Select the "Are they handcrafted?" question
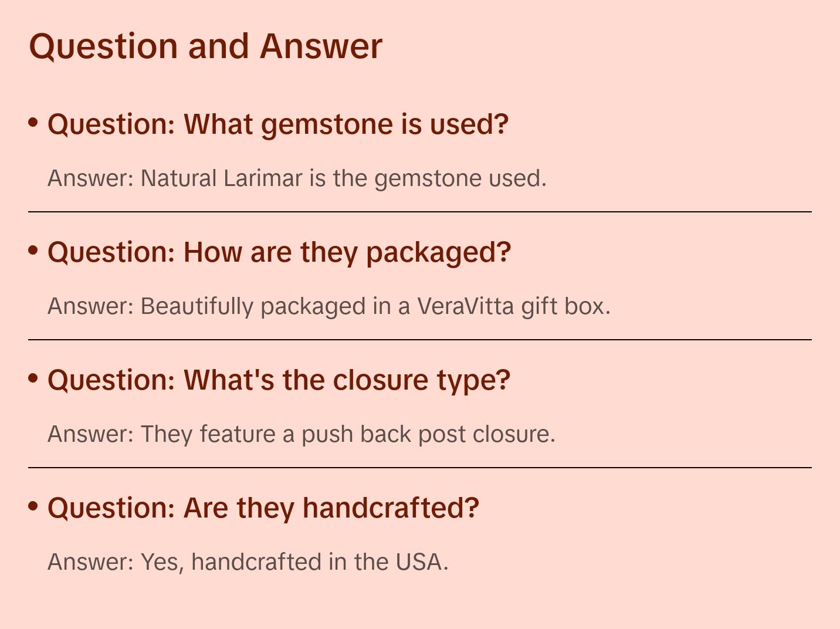The width and height of the screenshot is (840, 629). coord(263,508)
